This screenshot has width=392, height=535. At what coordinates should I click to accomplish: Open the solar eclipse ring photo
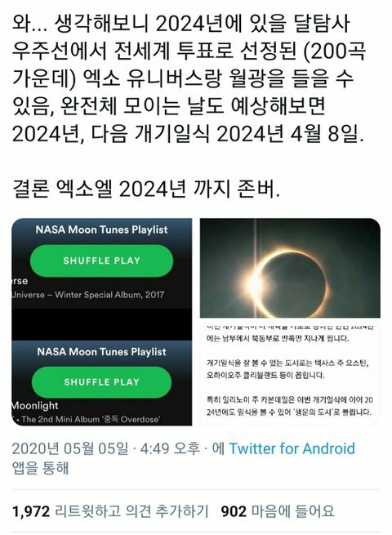point(290,268)
